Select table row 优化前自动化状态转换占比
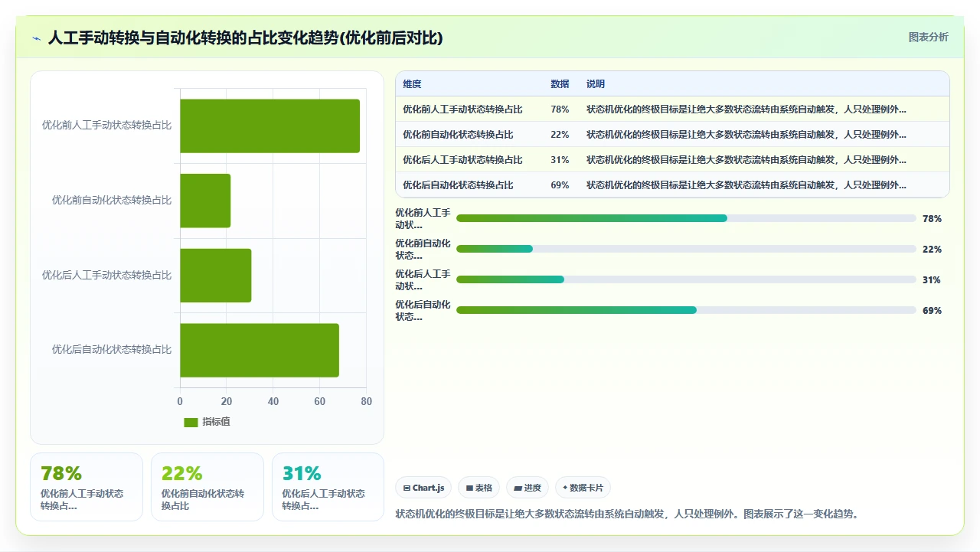 pyautogui.click(x=672, y=135)
